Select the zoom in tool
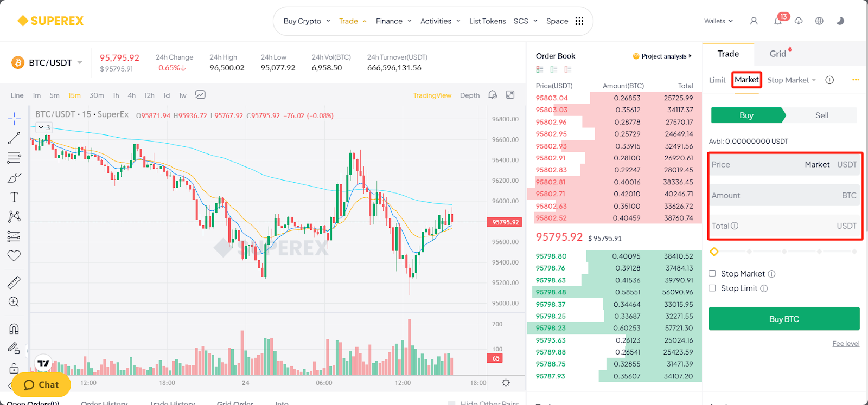The height and width of the screenshot is (405, 868). [x=14, y=302]
